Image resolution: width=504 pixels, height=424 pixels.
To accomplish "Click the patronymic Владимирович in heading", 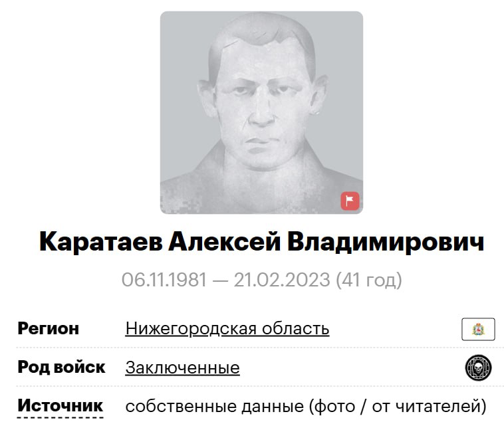I will coord(386,242).
